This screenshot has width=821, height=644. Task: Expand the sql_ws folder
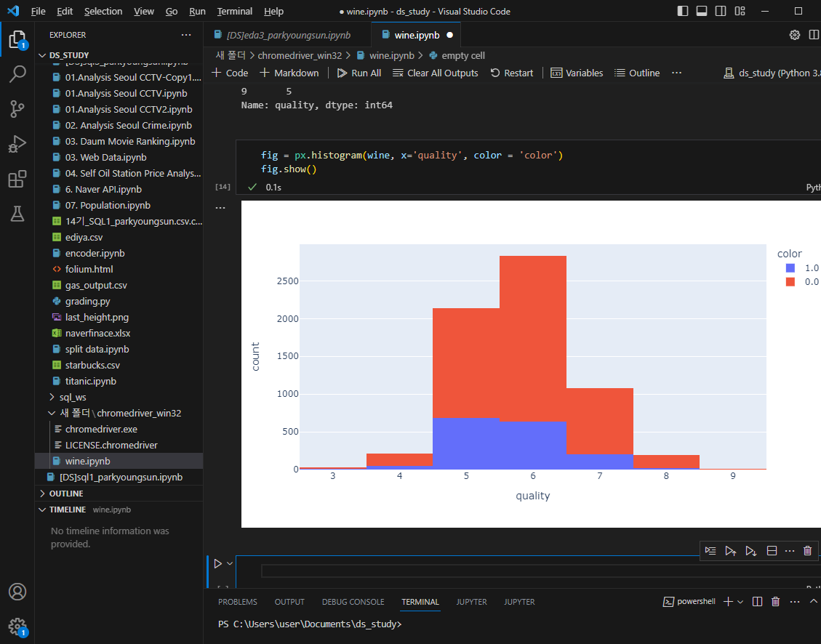tap(119, 397)
